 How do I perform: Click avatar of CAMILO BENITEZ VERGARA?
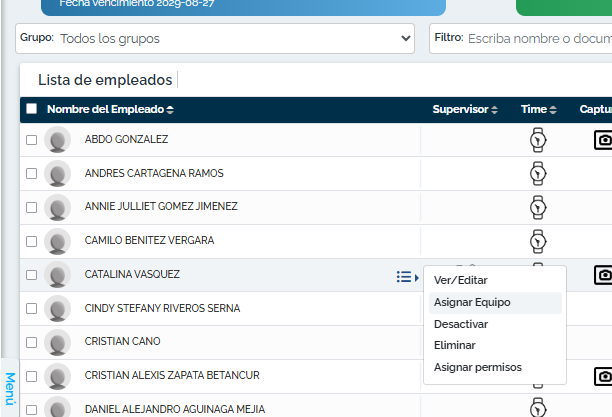[x=57, y=241]
